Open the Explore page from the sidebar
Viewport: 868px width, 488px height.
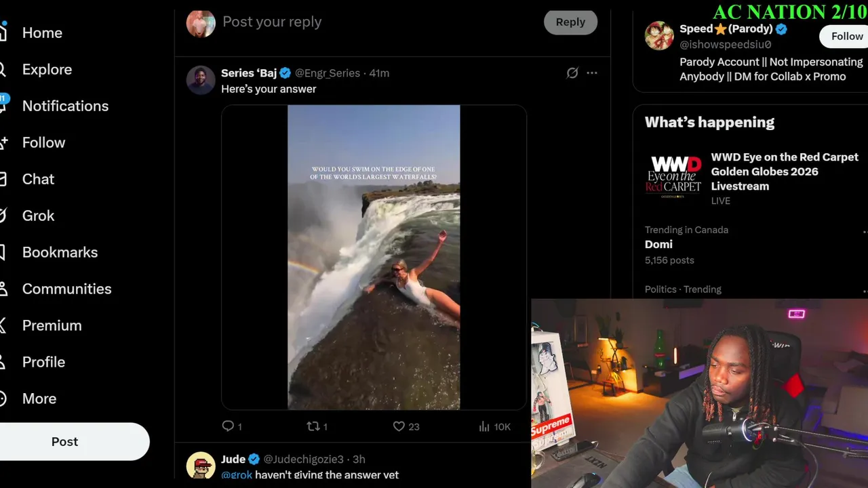click(x=47, y=69)
